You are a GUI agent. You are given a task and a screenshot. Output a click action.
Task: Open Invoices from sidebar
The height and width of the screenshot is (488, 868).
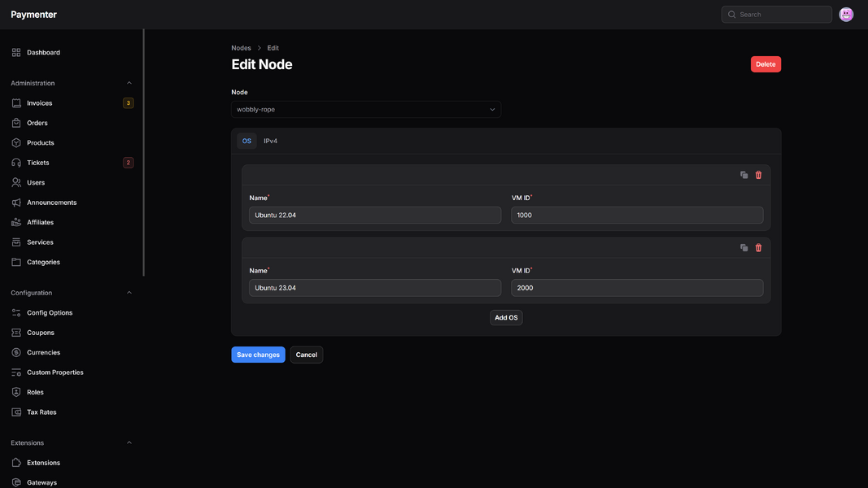[72, 103]
